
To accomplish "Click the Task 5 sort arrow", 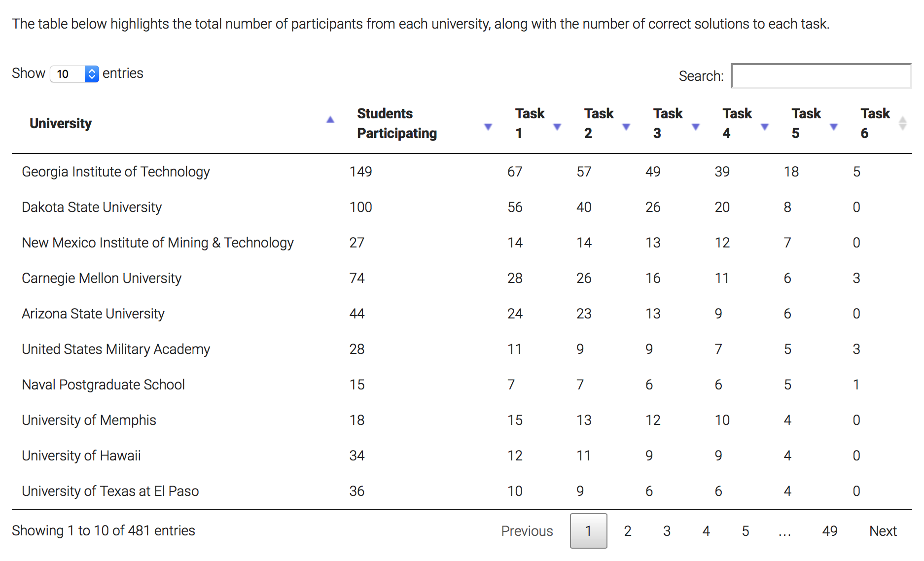I will [834, 127].
